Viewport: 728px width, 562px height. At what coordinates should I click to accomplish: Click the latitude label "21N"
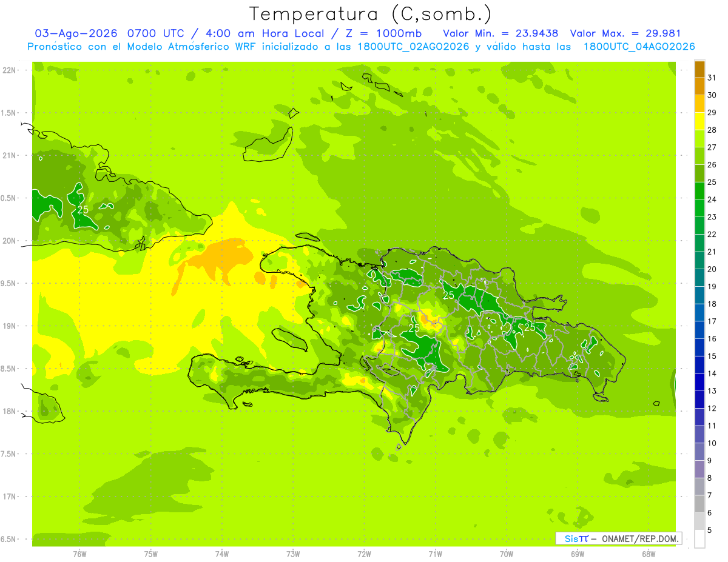(8, 156)
